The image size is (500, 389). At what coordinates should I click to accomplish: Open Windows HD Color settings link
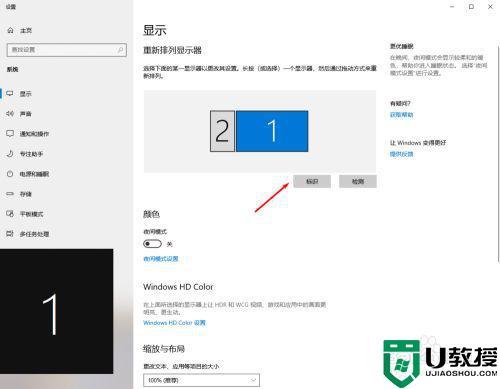[174, 323]
